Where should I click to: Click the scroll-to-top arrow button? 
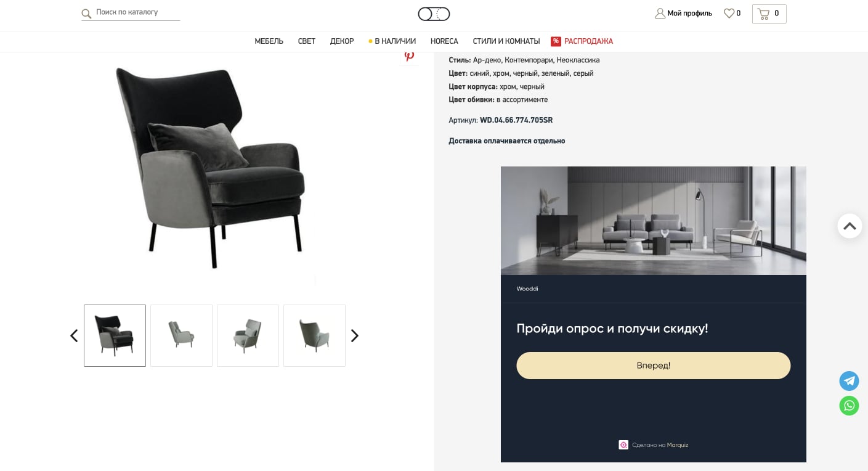click(850, 226)
